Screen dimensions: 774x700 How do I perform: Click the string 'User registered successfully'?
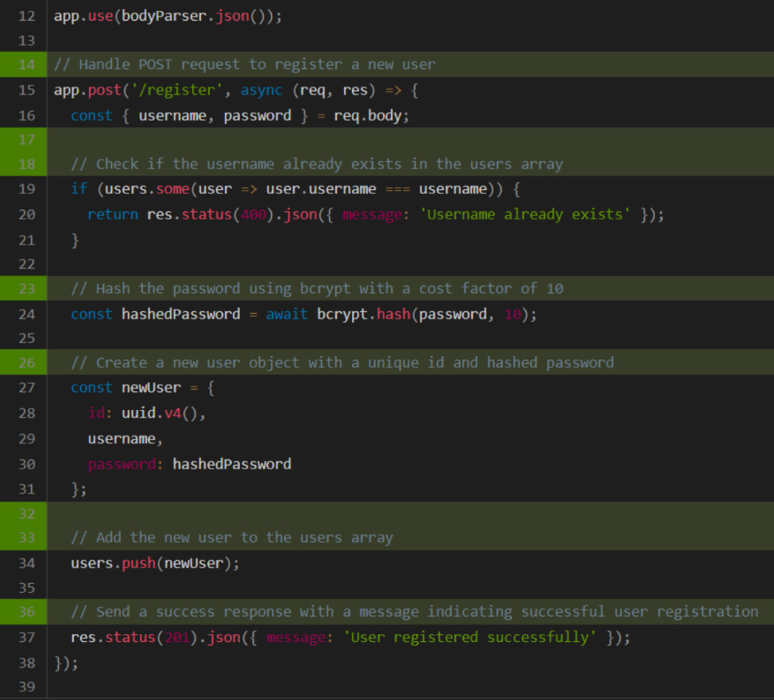point(470,638)
